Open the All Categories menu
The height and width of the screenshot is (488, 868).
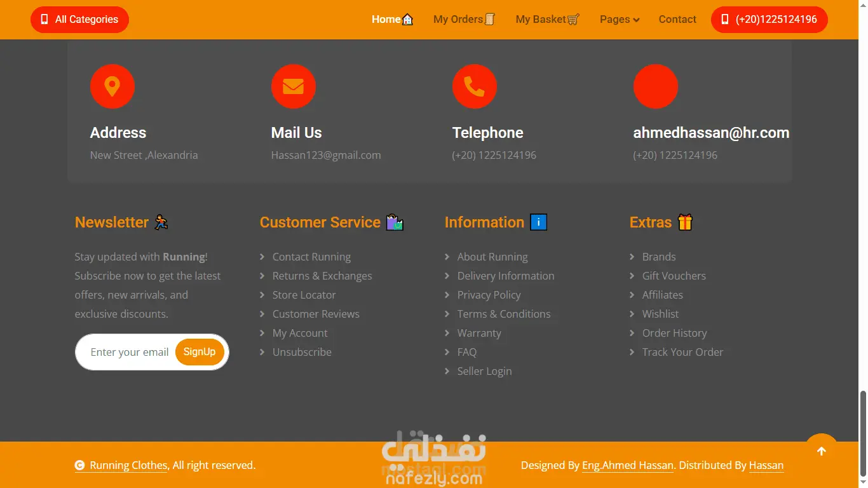(79, 20)
